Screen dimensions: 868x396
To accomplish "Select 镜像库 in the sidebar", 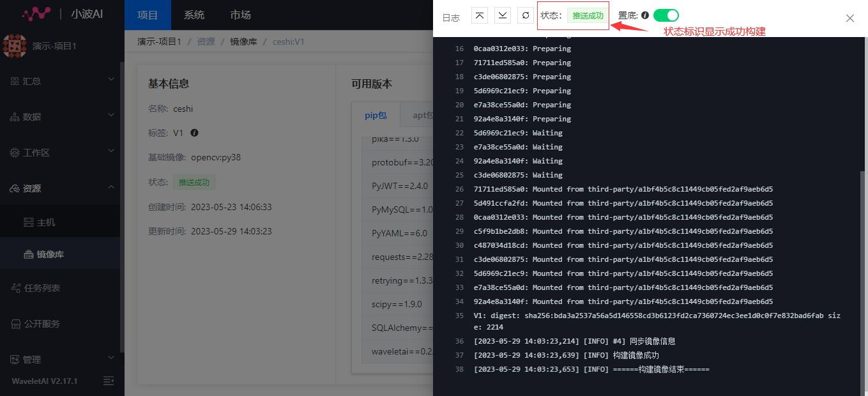I will 60,254.
